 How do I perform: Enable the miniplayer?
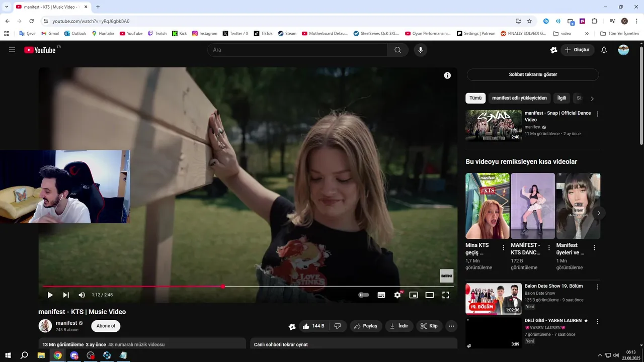pos(414,295)
